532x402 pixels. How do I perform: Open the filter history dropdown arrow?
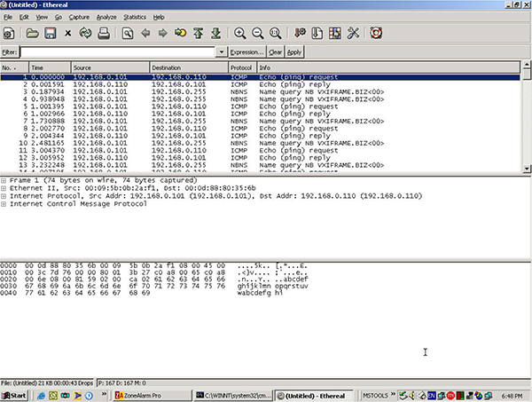pos(221,52)
